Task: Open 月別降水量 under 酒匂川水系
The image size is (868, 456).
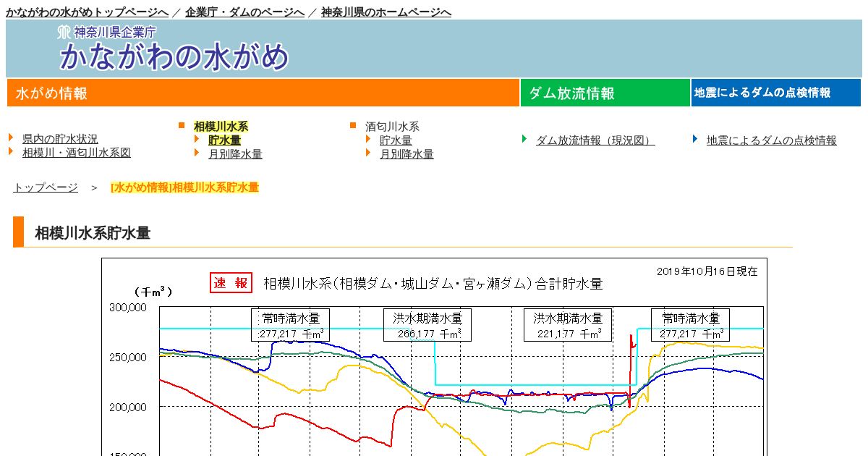Action: click(x=407, y=154)
